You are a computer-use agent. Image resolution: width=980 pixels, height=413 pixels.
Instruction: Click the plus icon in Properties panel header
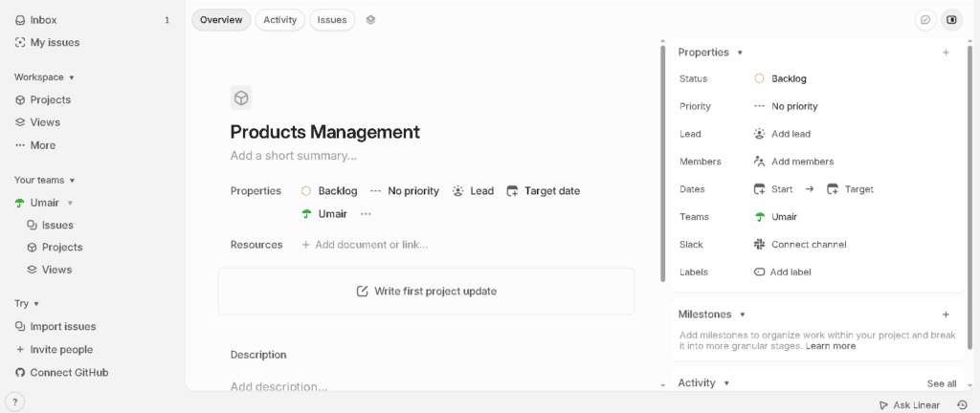tap(946, 53)
